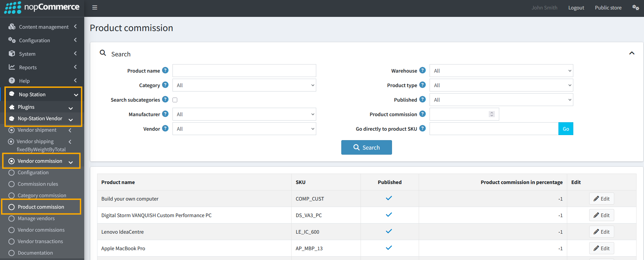Image resolution: width=644 pixels, height=260 pixels.
Task: Click Published checkmark for Digital Storm VANQUISH
Action: [389, 215]
